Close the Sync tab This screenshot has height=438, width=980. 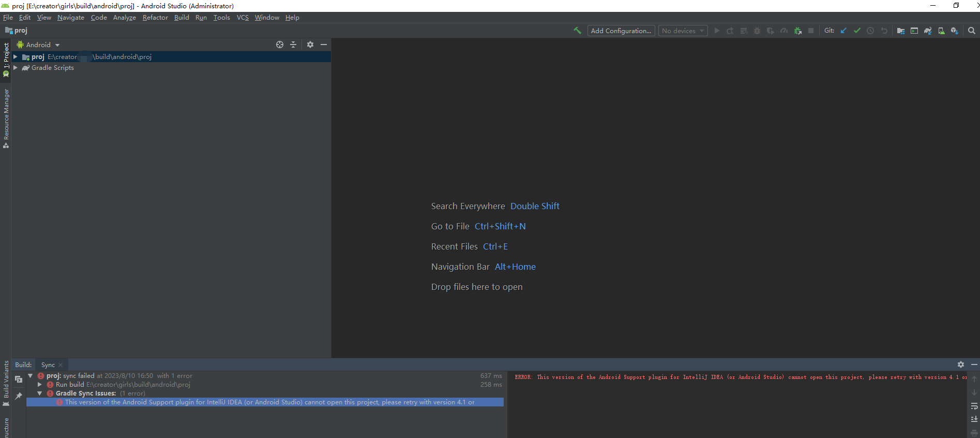(61, 365)
